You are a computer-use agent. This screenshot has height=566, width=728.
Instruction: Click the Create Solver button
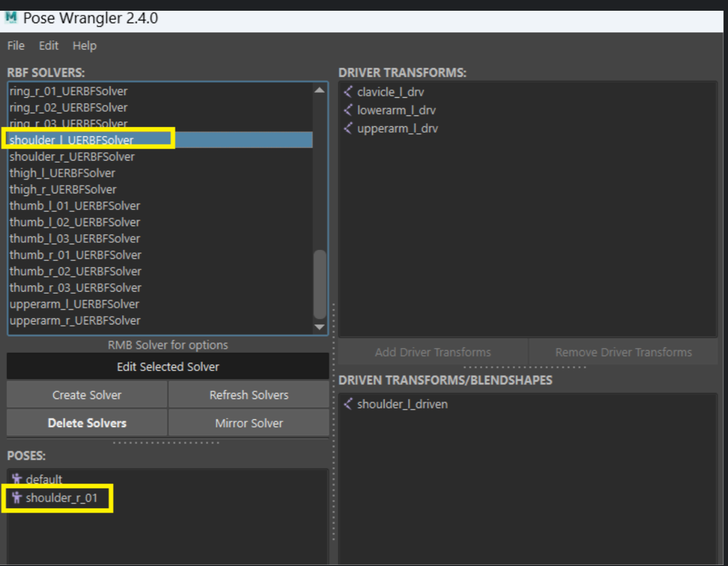pos(87,395)
